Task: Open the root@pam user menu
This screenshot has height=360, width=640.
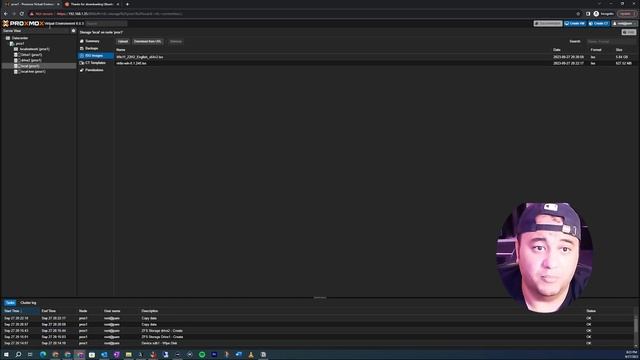Action: tap(624, 24)
